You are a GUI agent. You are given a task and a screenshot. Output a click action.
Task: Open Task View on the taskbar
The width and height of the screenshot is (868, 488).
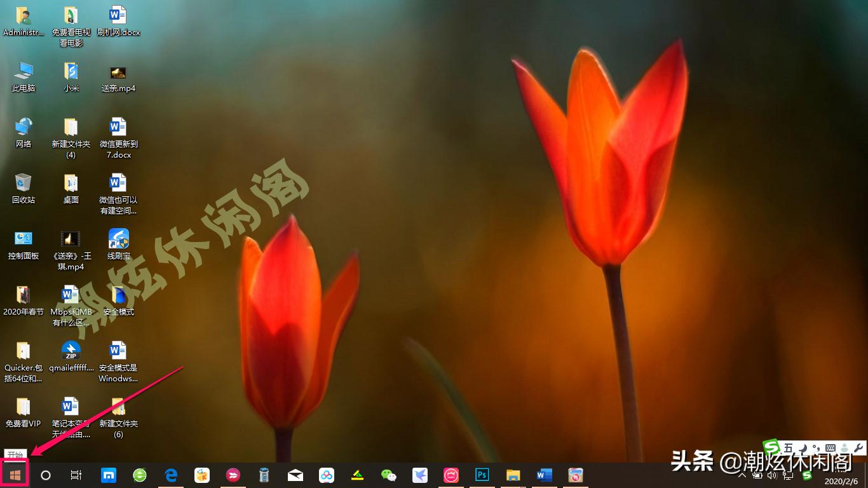[x=76, y=475]
